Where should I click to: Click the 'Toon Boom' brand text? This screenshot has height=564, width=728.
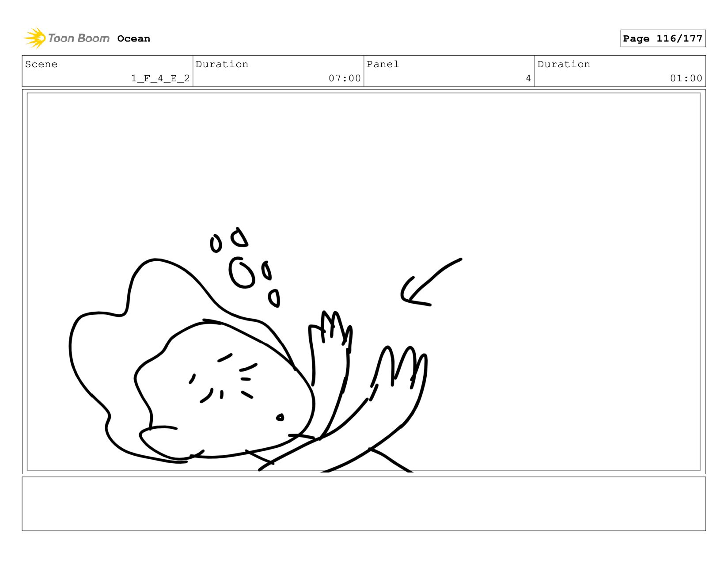[x=79, y=38]
